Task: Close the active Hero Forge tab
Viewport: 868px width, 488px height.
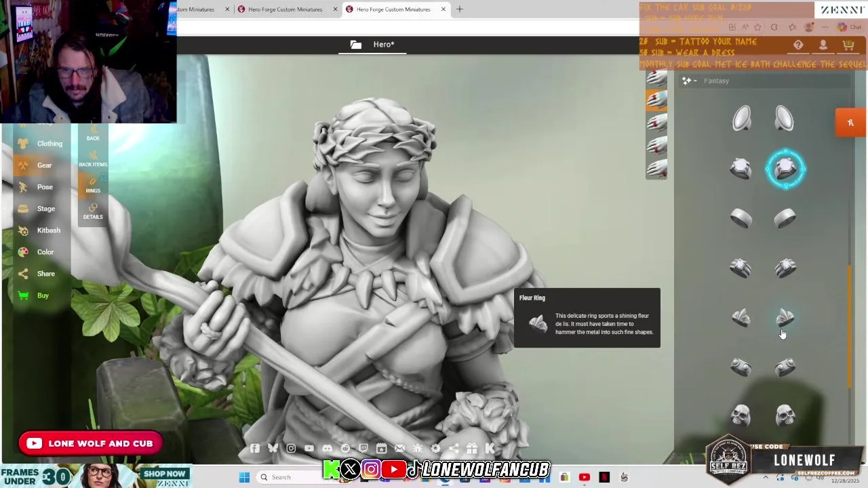Action: click(x=443, y=9)
